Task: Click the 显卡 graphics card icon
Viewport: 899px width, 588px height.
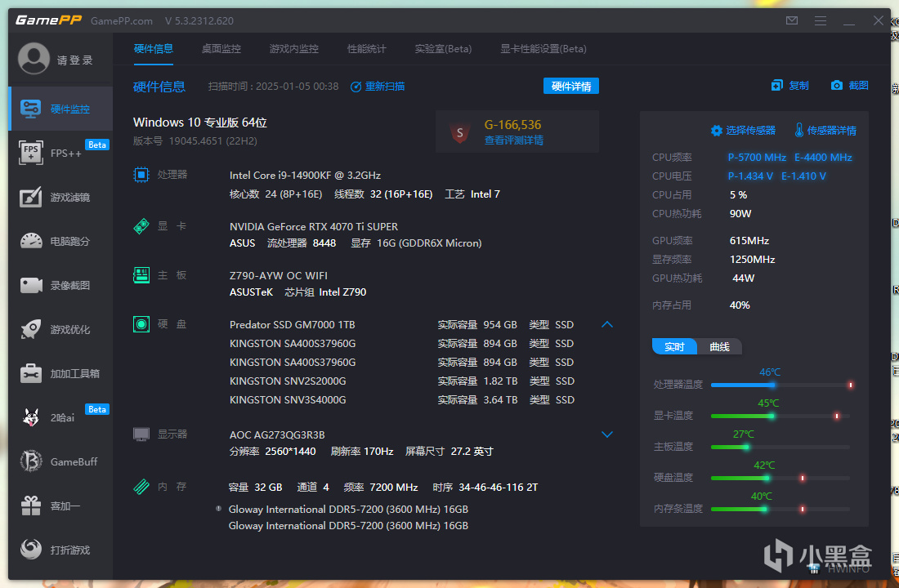Action: click(x=141, y=225)
